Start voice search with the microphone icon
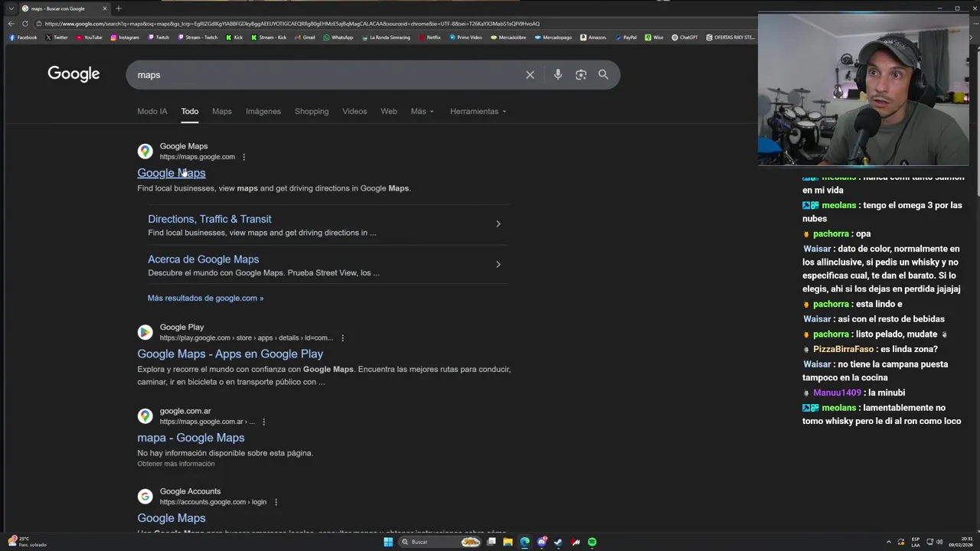This screenshot has height=551, width=980. click(x=557, y=74)
